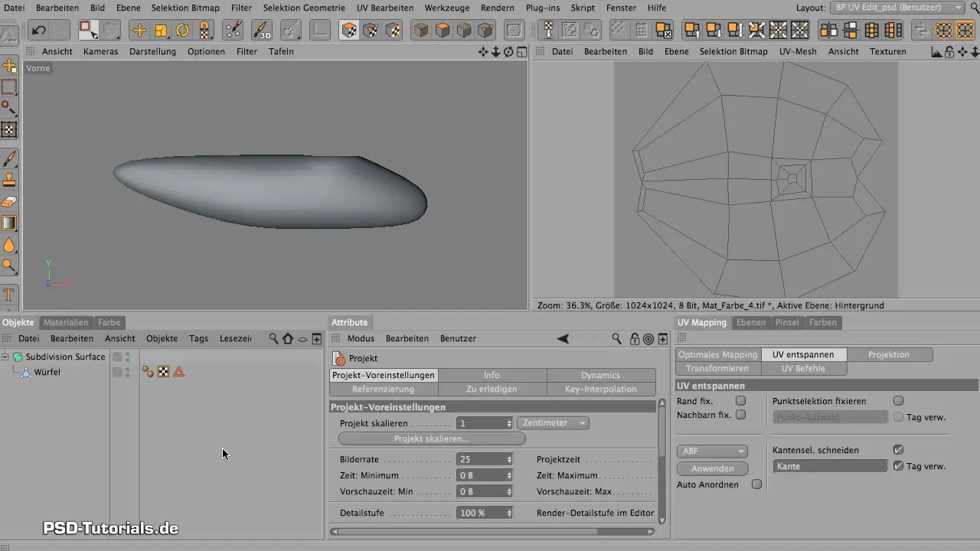Switch to the Ebenen tab
980x551 pixels.
coord(751,322)
